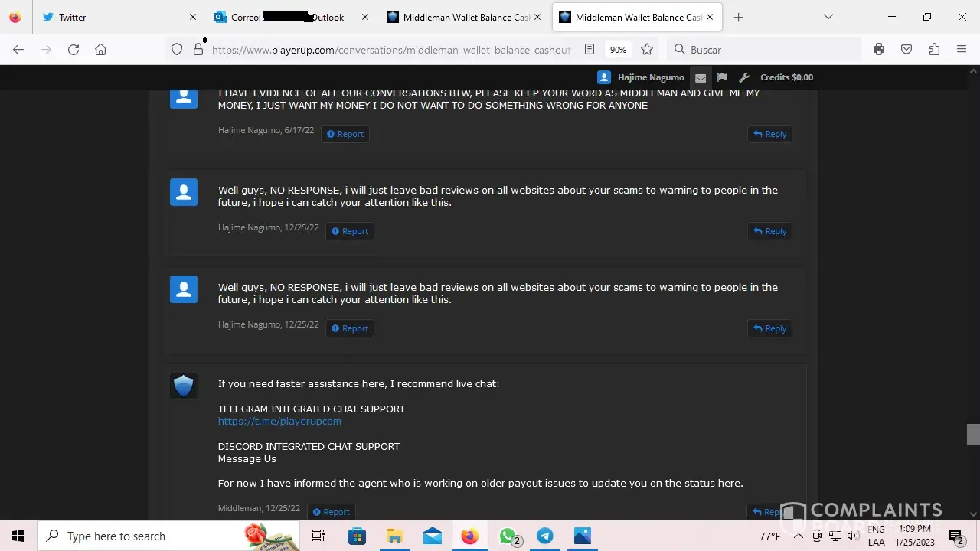The image size is (980, 551).
Task: Click the alerts flag icon in site header
Action: pyautogui.click(x=722, y=77)
